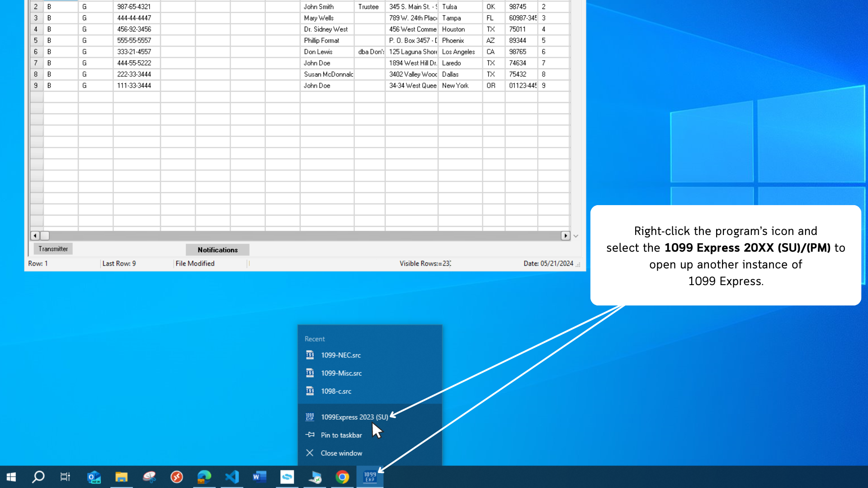Select 1099Express 2023 (SU) in jump list

[x=354, y=417]
